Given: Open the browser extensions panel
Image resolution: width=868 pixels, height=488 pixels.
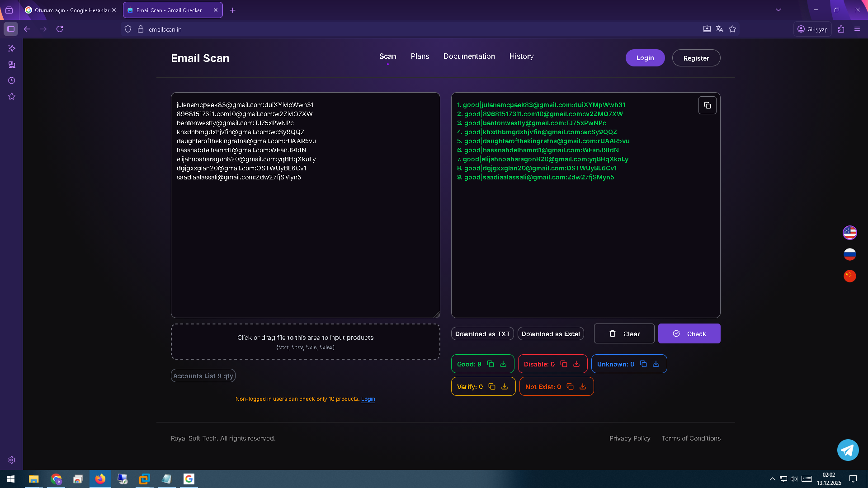Looking at the screenshot, I should tap(841, 29).
